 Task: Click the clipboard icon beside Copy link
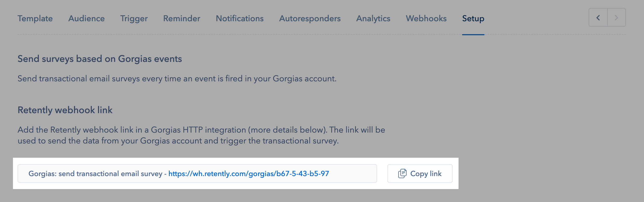pos(402,174)
